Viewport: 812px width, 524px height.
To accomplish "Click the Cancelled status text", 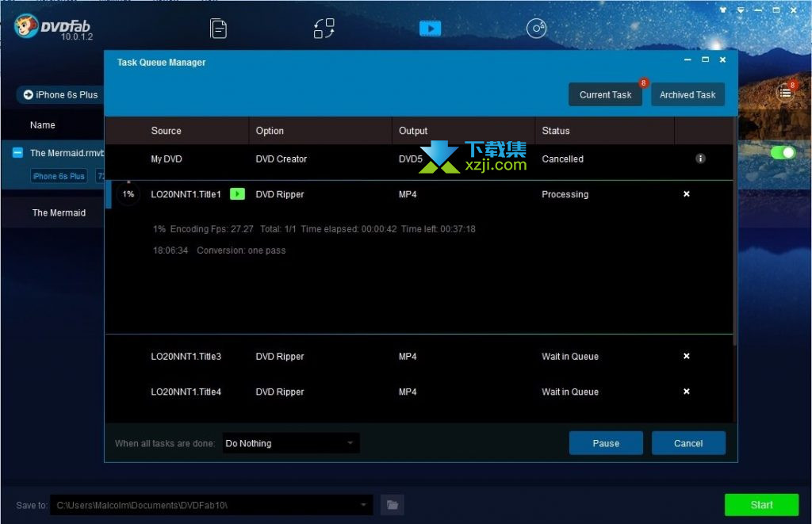I will (562, 159).
